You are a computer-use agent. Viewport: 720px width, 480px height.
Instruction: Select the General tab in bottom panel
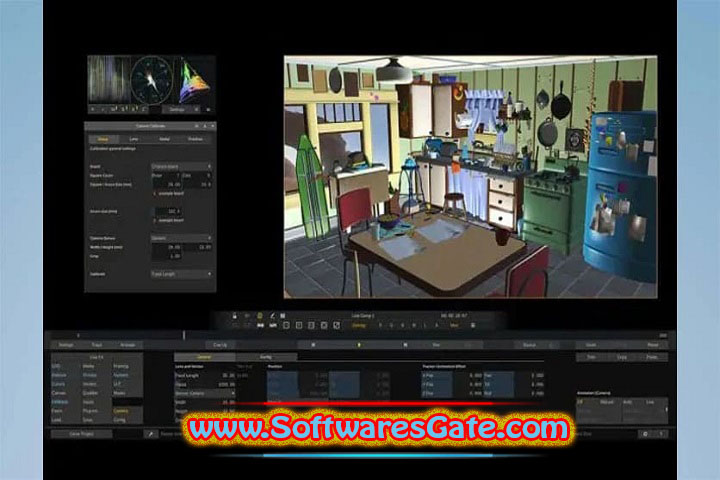pos(204,356)
